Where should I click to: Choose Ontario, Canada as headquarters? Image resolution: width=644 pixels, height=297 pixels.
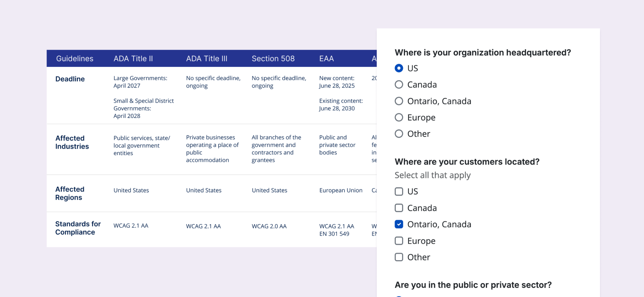click(399, 101)
